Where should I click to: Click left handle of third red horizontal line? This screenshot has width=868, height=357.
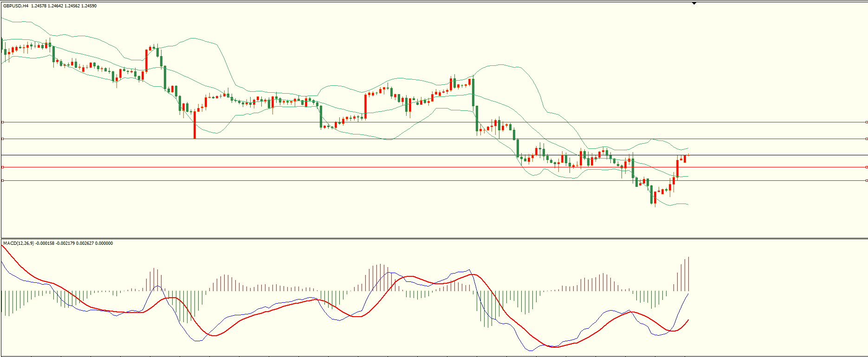(2, 167)
